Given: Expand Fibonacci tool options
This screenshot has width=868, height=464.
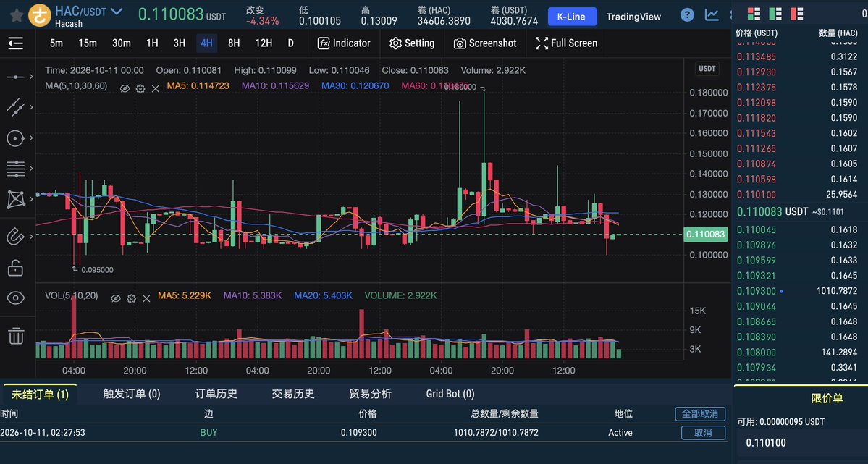Looking at the screenshot, I should pyautogui.click(x=31, y=169).
